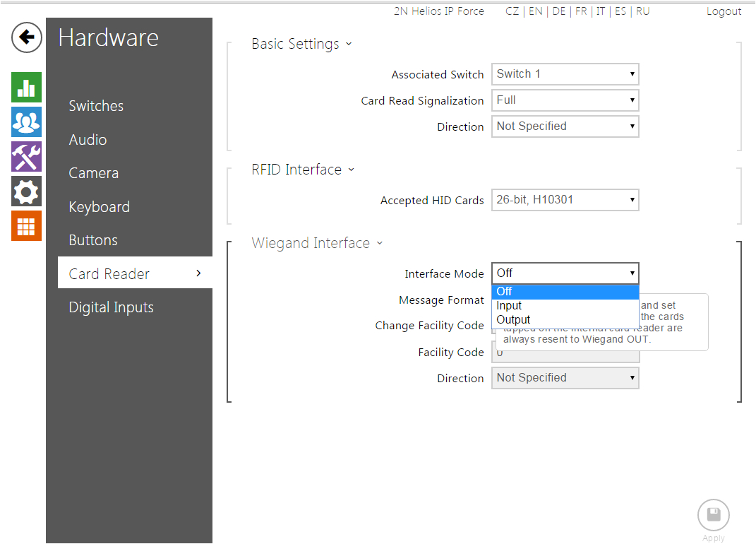Image resolution: width=756 pixels, height=544 pixels.
Task: Open the Card Read Signalization dropdown
Action: 565,100
